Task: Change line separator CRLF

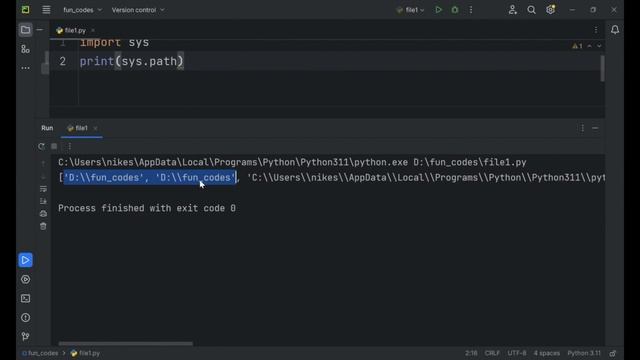Action: (x=492, y=353)
